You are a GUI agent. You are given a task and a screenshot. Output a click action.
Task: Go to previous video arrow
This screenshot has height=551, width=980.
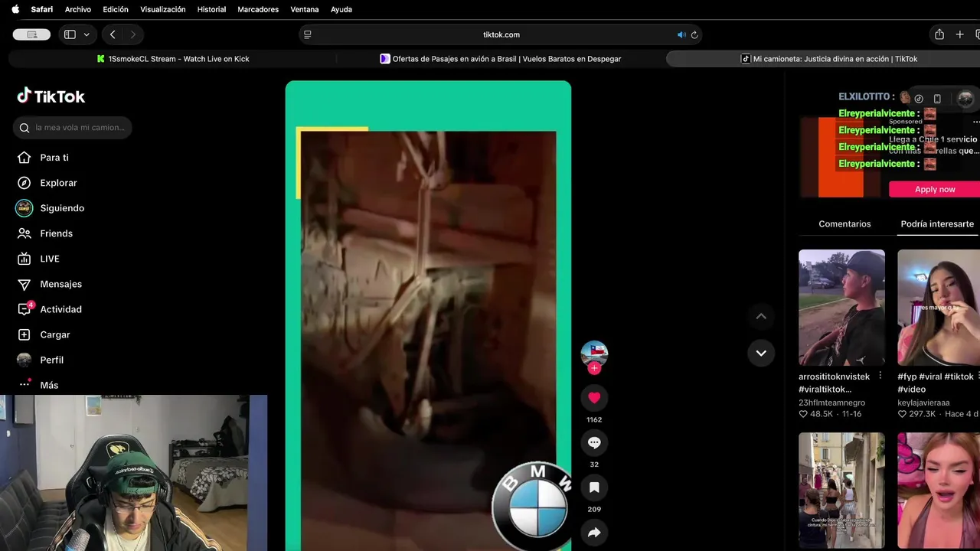coord(761,316)
